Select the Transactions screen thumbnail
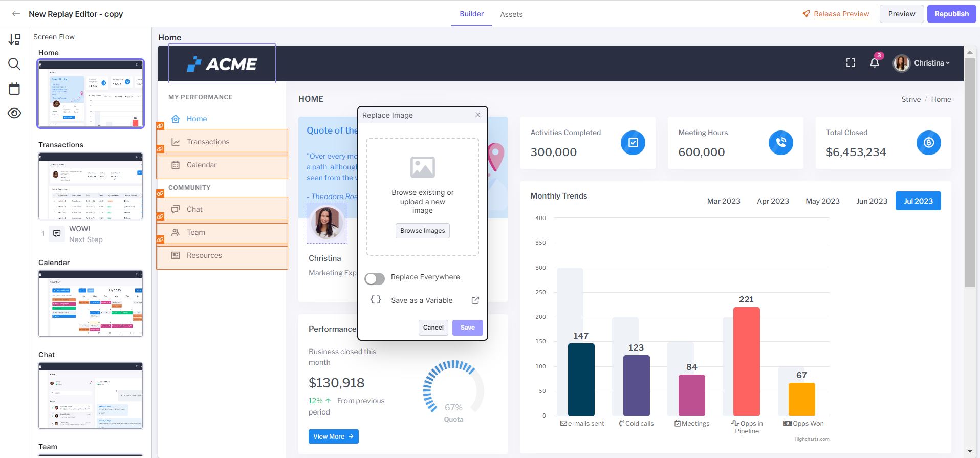The height and width of the screenshot is (458, 980). [x=91, y=186]
